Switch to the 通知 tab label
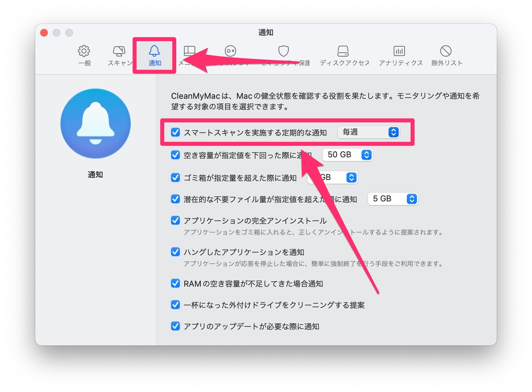Image resolution: width=532 pixels, height=392 pixels. [155, 63]
